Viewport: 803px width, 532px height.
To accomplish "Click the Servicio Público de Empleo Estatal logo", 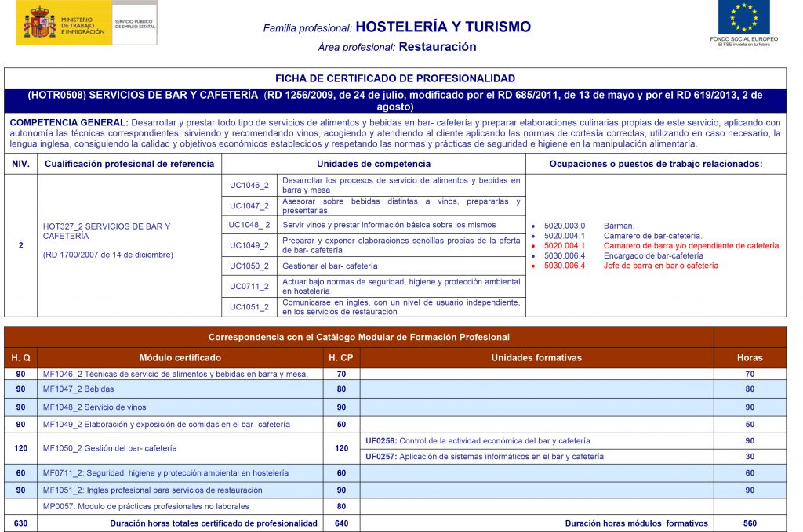I will (134, 24).
